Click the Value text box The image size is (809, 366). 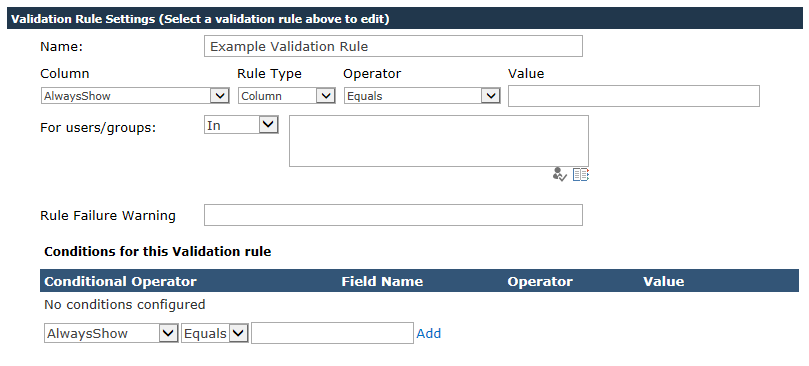(x=634, y=96)
